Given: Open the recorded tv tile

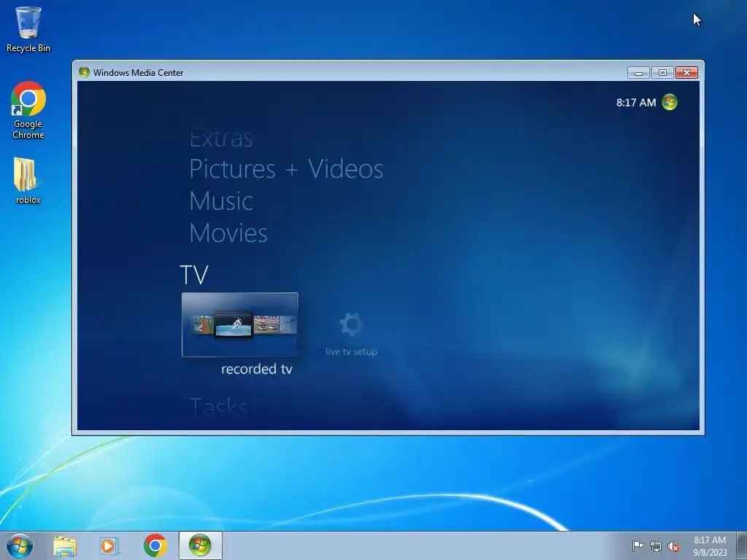Looking at the screenshot, I should pyautogui.click(x=239, y=324).
